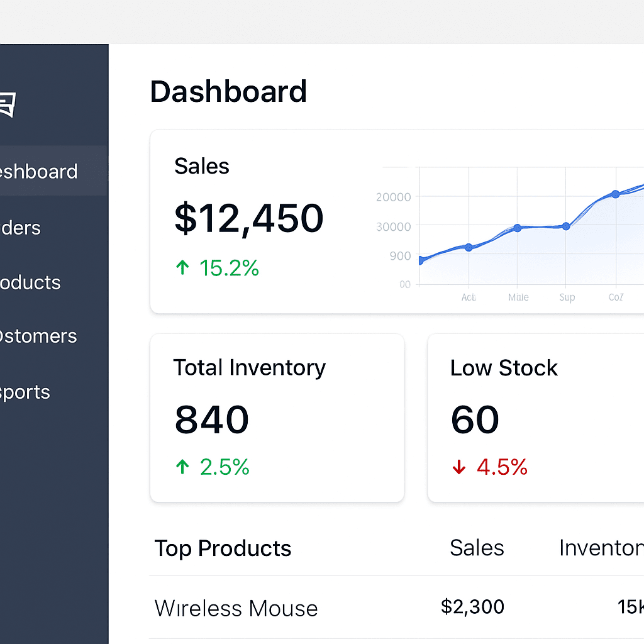
Task: Click the 20000 y-axis label
Action: point(394,197)
